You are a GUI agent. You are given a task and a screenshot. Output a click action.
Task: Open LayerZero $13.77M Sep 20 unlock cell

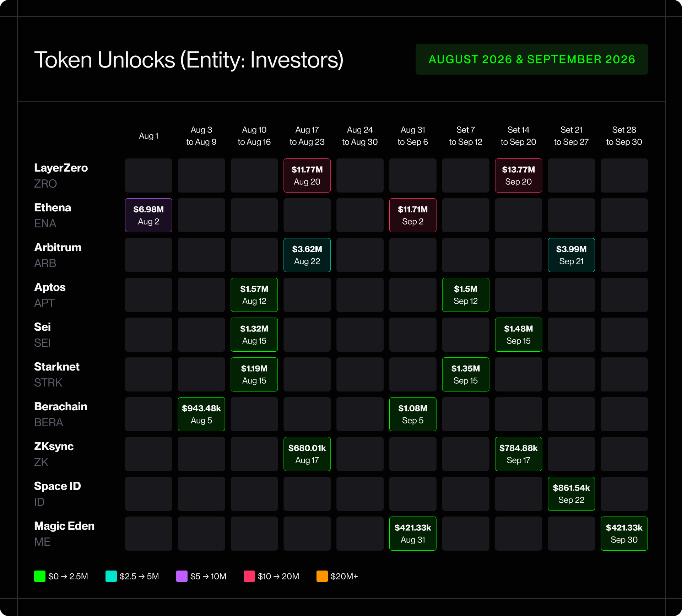518,175
